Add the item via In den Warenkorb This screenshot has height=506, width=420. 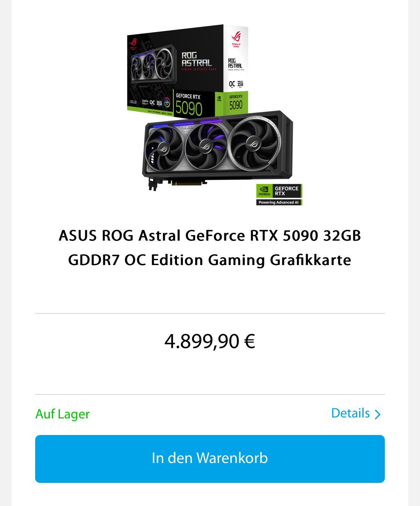click(x=210, y=459)
